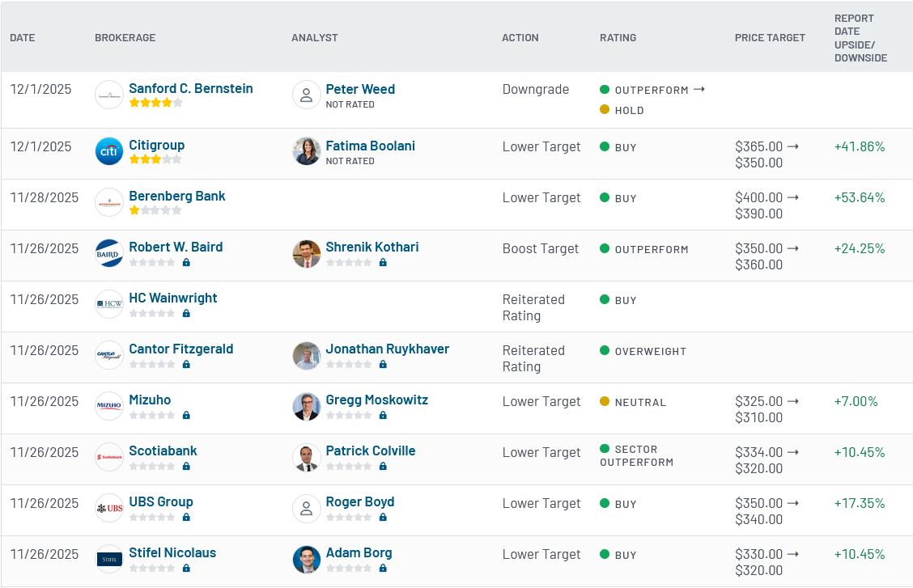Open the Citigroup brokerage link

pyautogui.click(x=157, y=145)
